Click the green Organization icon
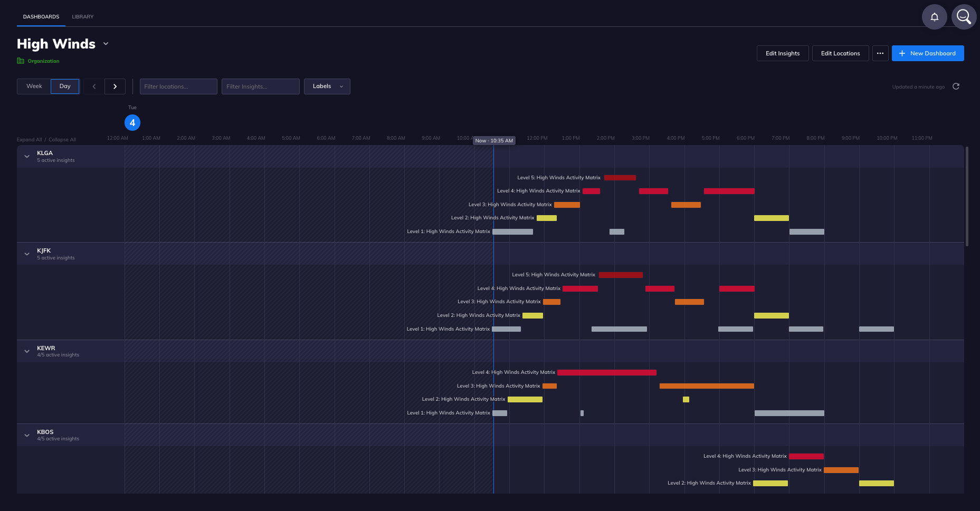The width and height of the screenshot is (980, 511). 21,61
